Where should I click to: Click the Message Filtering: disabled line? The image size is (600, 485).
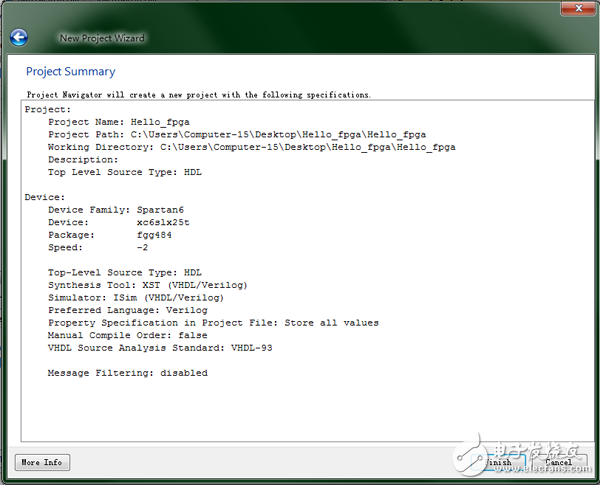coord(127,373)
